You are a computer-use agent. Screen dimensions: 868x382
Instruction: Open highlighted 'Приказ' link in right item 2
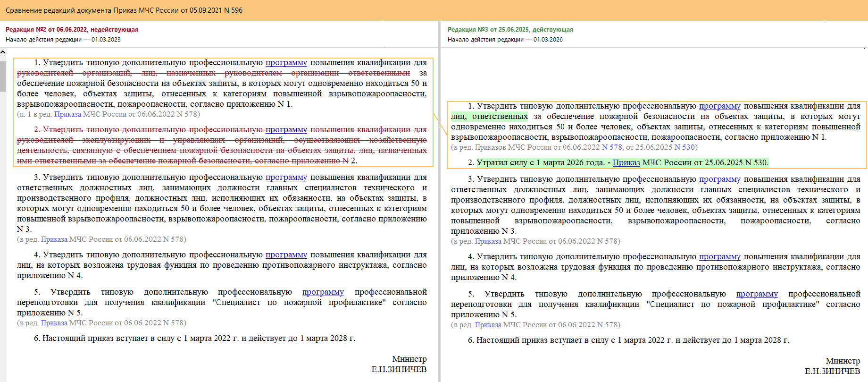(626, 163)
